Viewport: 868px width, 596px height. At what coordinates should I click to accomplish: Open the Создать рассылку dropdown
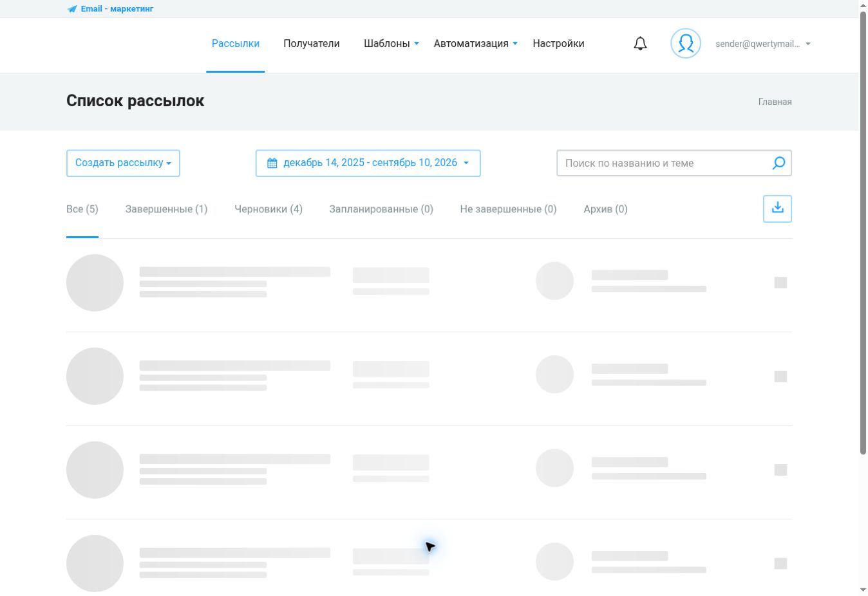(x=123, y=163)
